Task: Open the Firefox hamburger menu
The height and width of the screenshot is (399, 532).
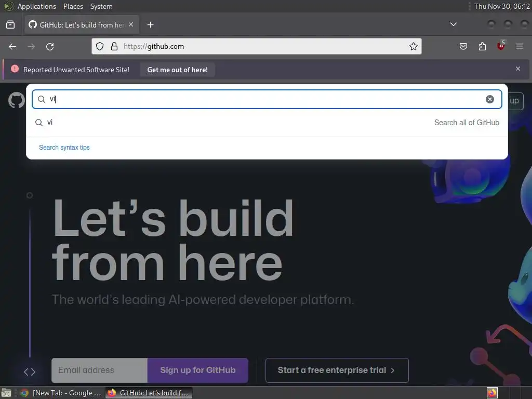Action: (520, 46)
